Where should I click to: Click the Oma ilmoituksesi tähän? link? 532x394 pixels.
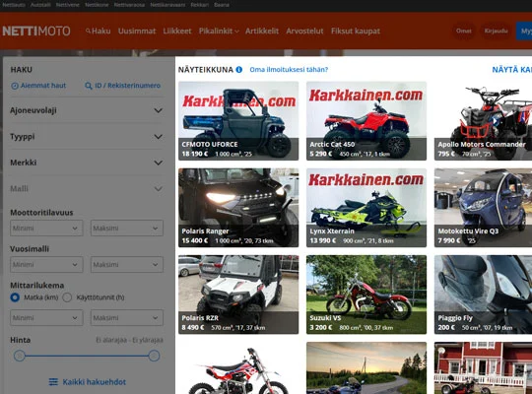coord(289,70)
